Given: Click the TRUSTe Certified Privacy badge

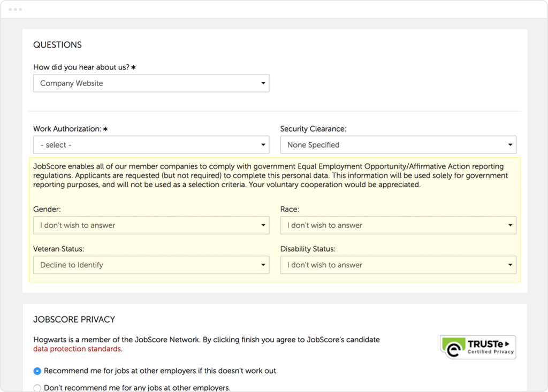Looking at the screenshot, I should 478,347.
